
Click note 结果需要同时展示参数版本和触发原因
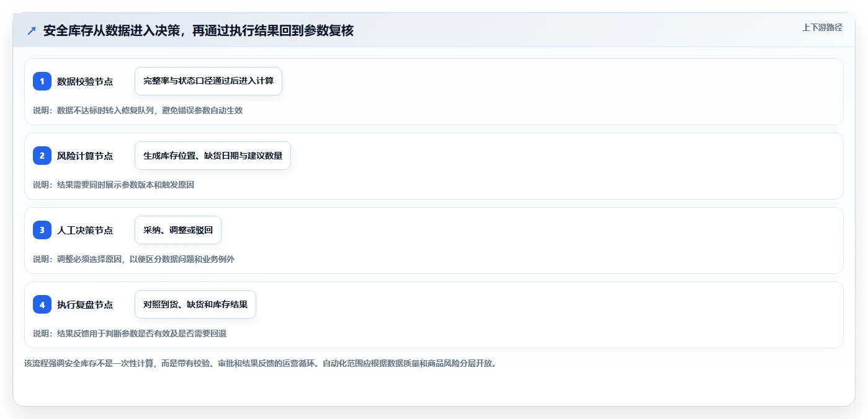[114, 185]
